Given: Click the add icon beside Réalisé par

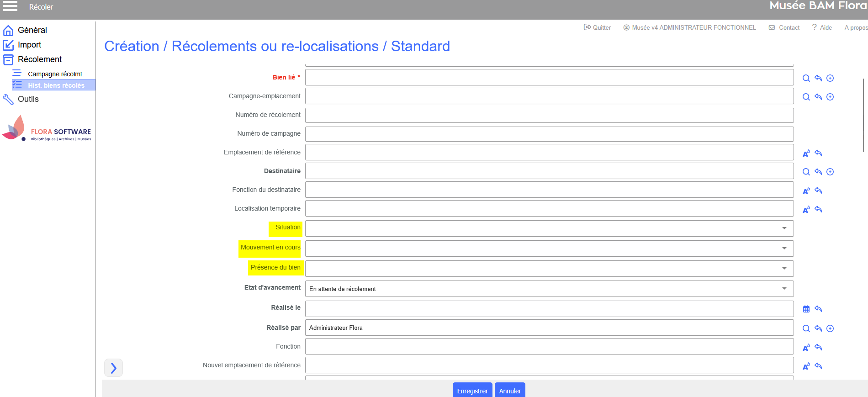Looking at the screenshot, I should click(830, 328).
